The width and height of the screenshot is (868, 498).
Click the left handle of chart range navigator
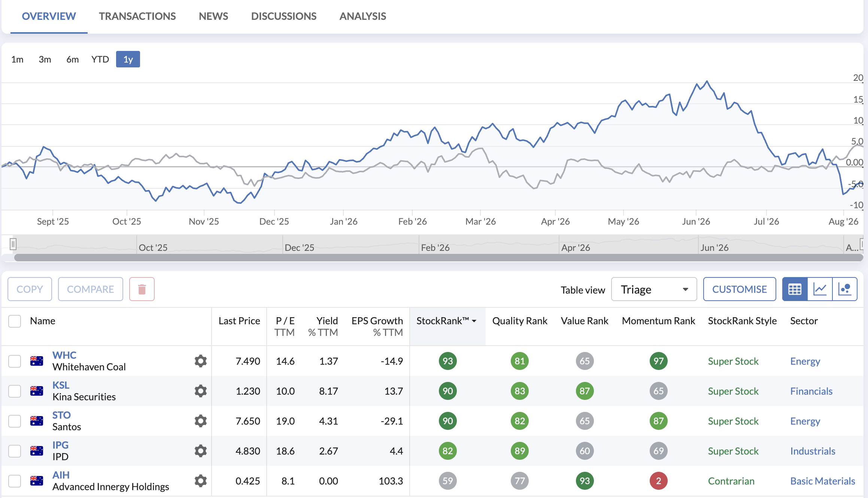click(x=13, y=244)
